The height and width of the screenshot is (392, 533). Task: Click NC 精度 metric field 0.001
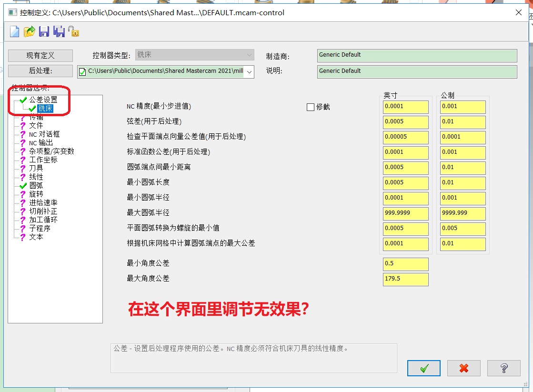[x=463, y=107]
